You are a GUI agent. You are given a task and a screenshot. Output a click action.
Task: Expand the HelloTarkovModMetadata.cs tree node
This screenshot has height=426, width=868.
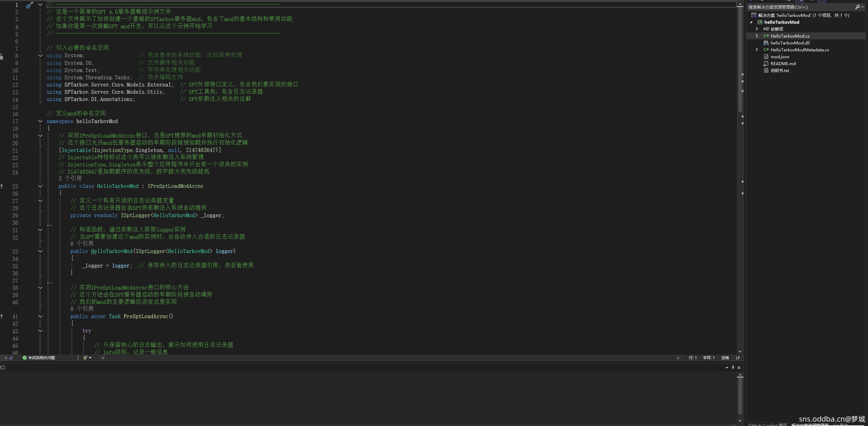click(x=757, y=50)
